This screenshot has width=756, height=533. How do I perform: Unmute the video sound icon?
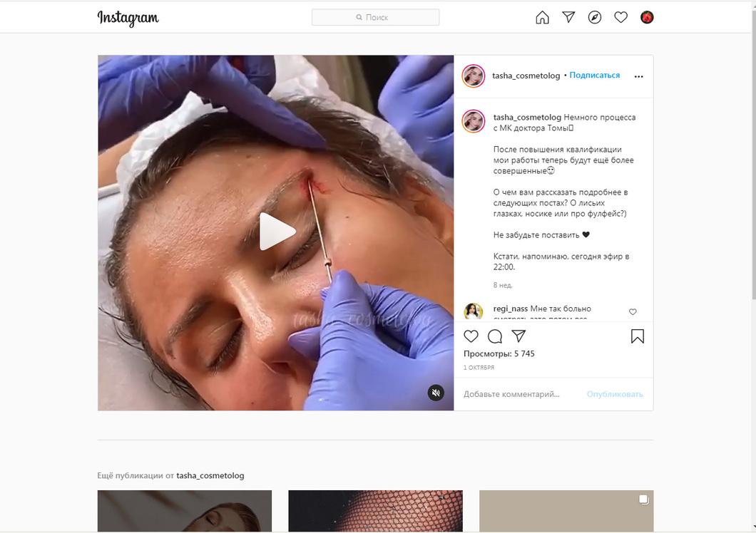tap(436, 393)
